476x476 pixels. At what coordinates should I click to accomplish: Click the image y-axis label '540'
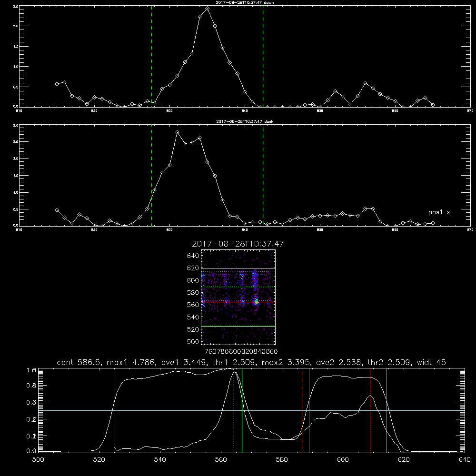tap(193, 317)
